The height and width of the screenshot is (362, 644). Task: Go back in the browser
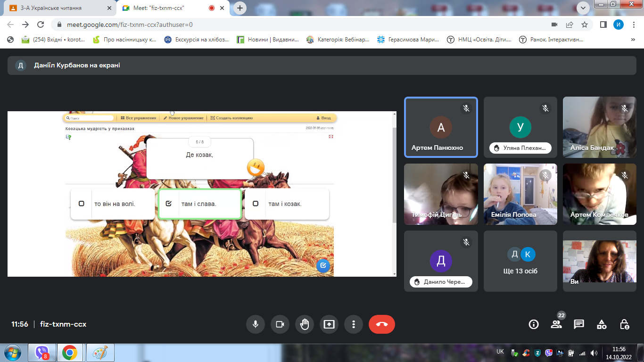(x=11, y=25)
